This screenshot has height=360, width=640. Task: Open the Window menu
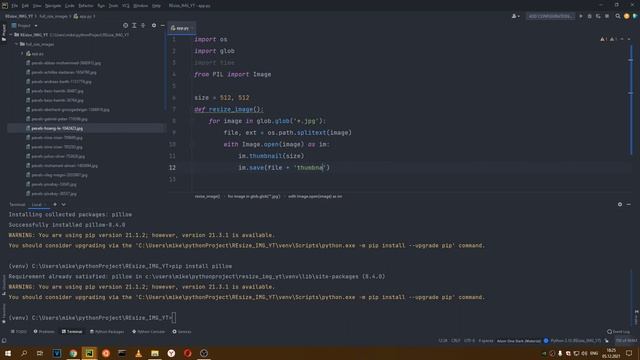pos(140,6)
